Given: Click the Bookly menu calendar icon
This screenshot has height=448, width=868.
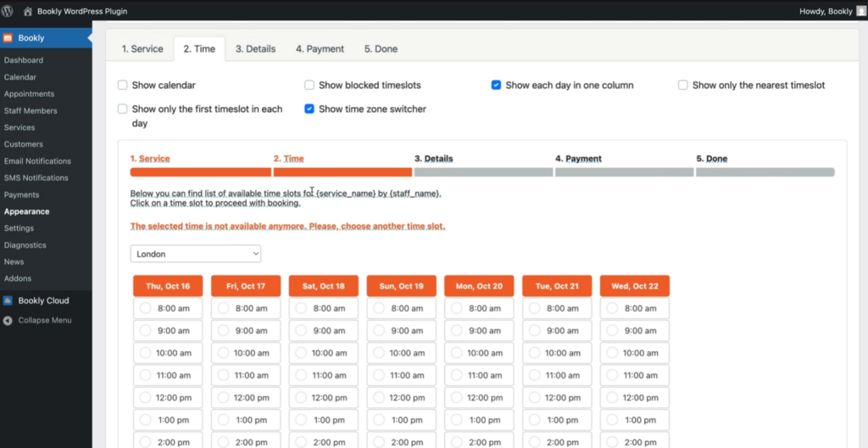Looking at the screenshot, I should (8, 38).
